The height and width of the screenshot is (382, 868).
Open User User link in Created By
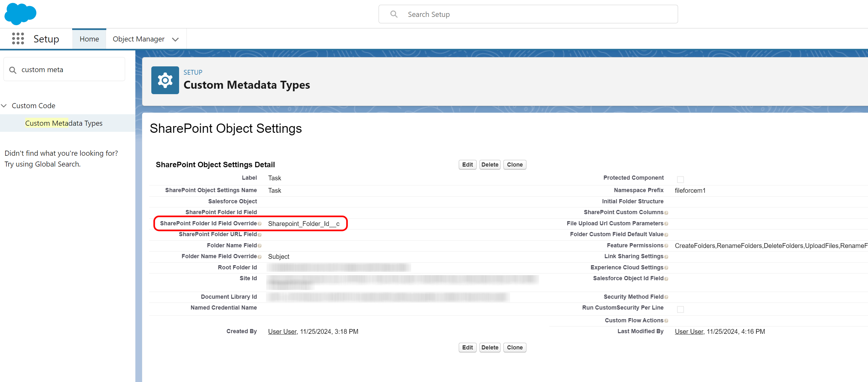tap(282, 332)
